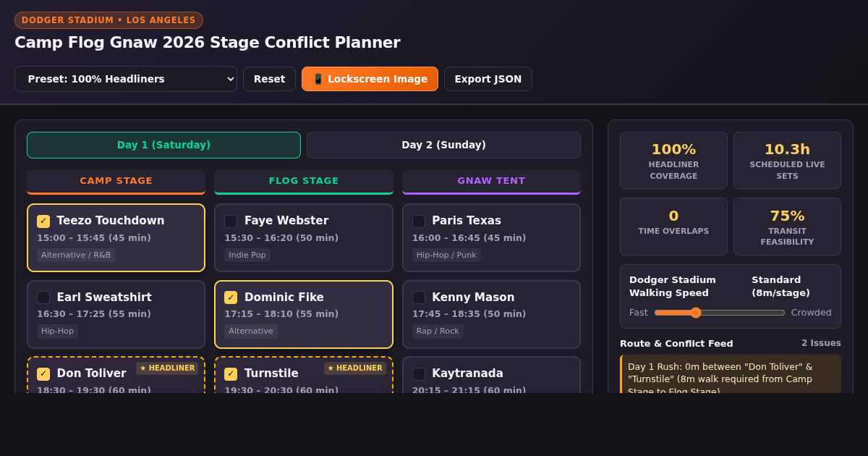Click the Alternative / R&B genre tag
This screenshot has width=868, height=456.
coord(76,255)
